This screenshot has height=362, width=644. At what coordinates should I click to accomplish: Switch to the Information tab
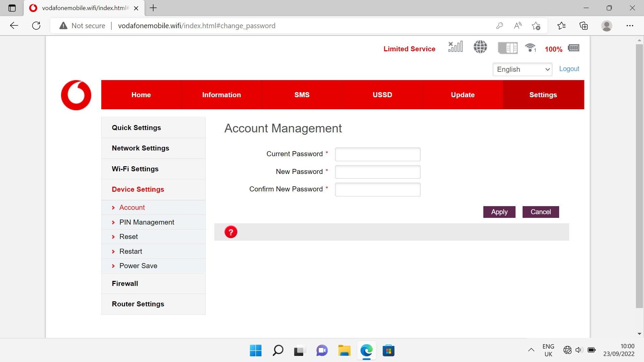(x=221, y=95)
